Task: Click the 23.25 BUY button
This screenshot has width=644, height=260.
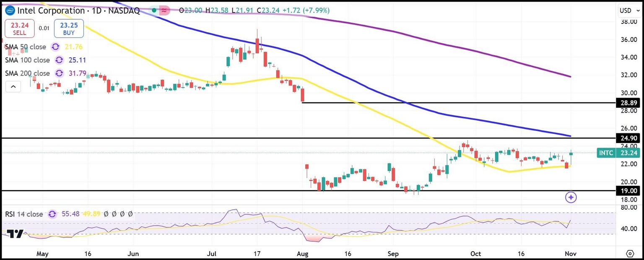Action: 69,29
